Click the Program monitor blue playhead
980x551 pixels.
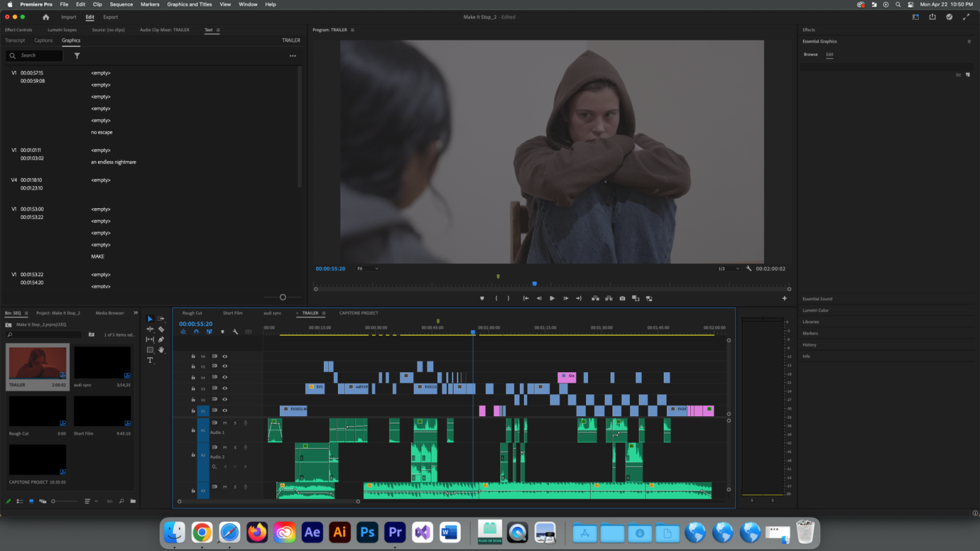(535, 284)
